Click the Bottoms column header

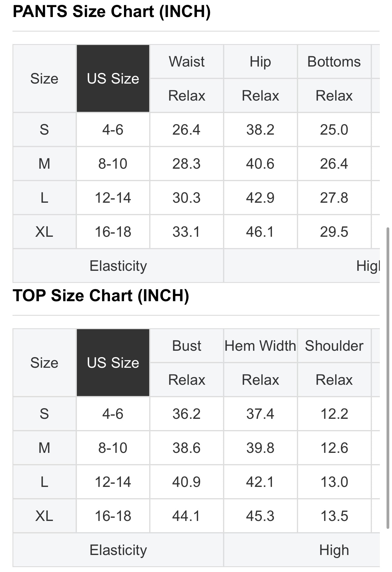point(334,61)
